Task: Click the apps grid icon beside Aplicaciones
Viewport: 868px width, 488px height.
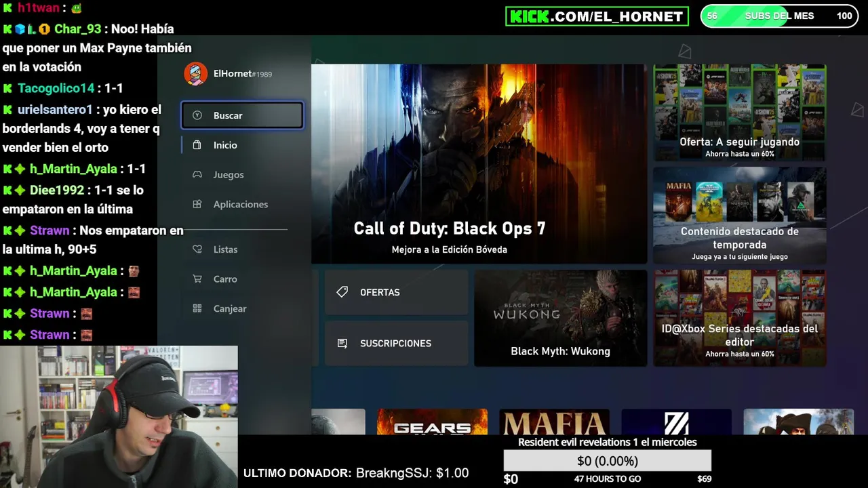Action: pyautogui.click(x=197, y=204)
